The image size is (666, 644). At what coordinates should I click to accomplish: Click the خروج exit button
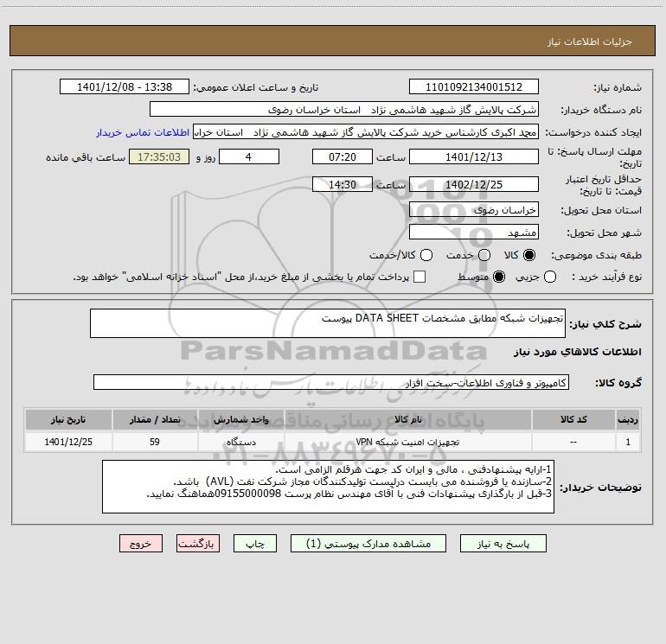[x=141, y=544]
